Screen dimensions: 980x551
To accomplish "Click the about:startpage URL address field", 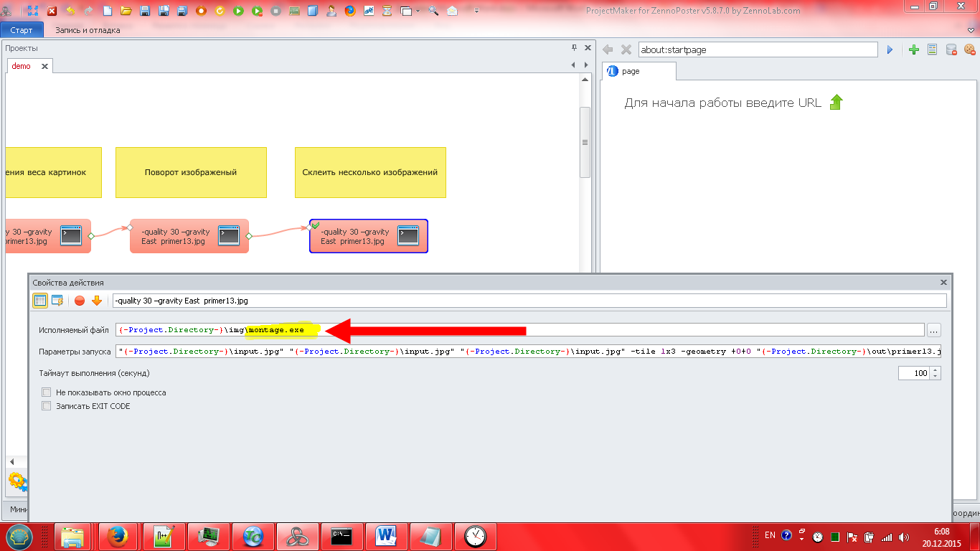I will pos(758,50).
